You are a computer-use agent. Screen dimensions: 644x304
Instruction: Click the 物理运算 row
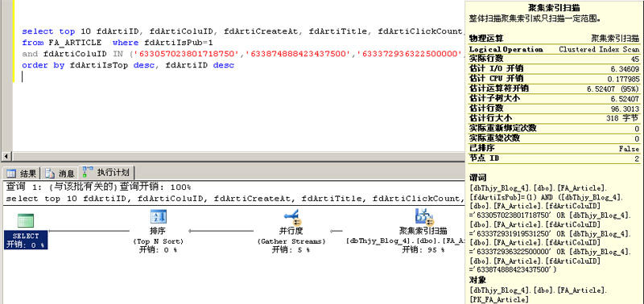pyautogui.click(x=554, y=39)
